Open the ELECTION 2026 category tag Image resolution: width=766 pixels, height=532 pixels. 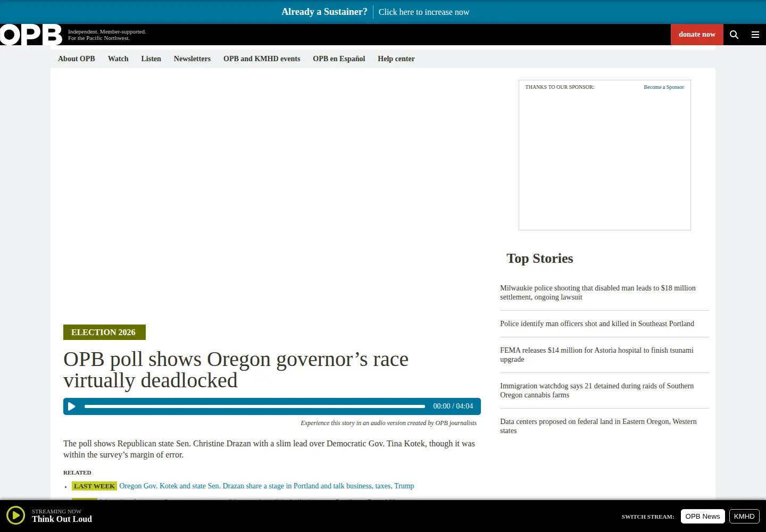pos(104,332)
